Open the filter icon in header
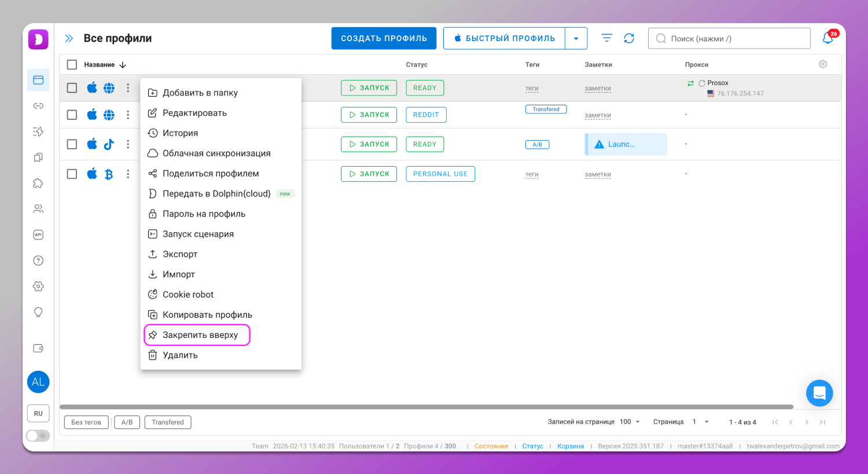 [606, 38]
